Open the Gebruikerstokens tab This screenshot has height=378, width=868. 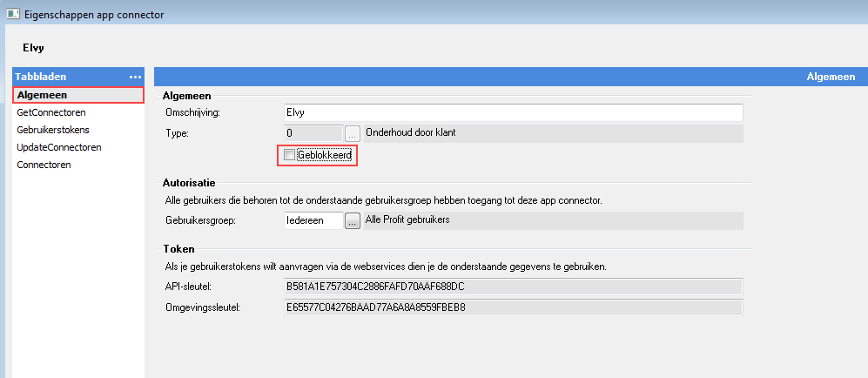[53, 130]
